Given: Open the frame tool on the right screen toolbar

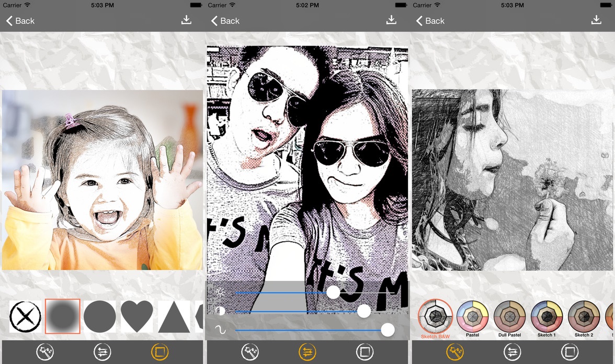Looking at the screenshot, I should click(570, 352).
